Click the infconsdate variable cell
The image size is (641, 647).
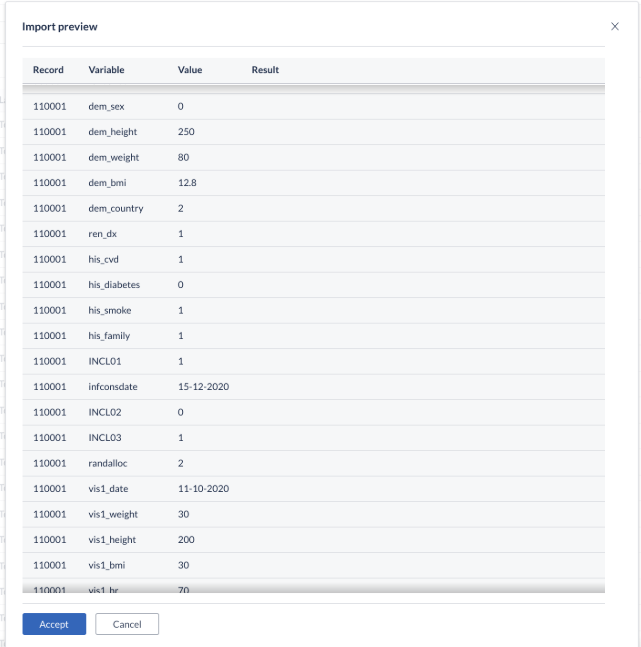coord(113,387)
